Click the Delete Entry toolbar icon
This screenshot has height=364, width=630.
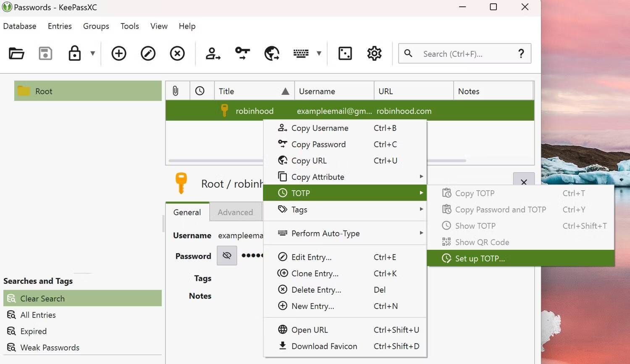tap(177, 54)
